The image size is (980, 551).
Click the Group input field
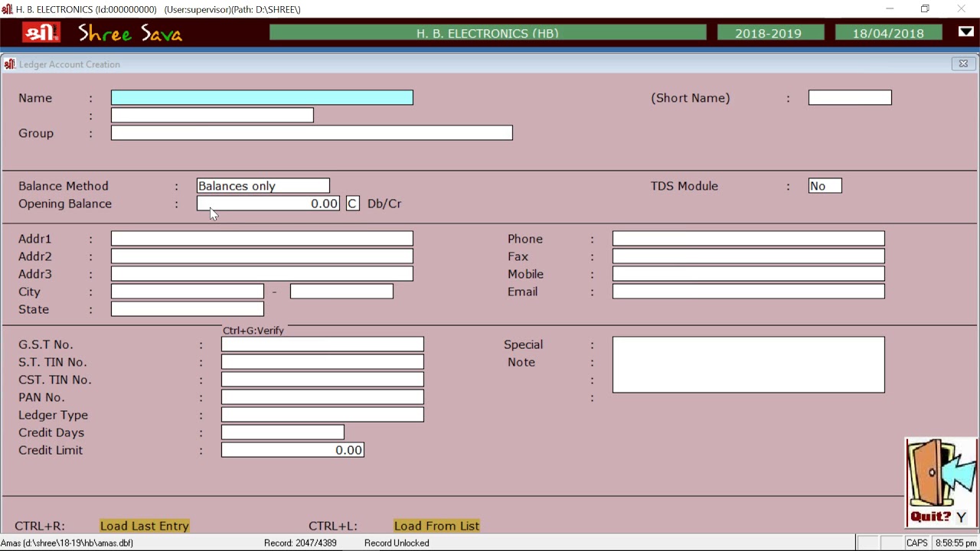coord(312,133)
